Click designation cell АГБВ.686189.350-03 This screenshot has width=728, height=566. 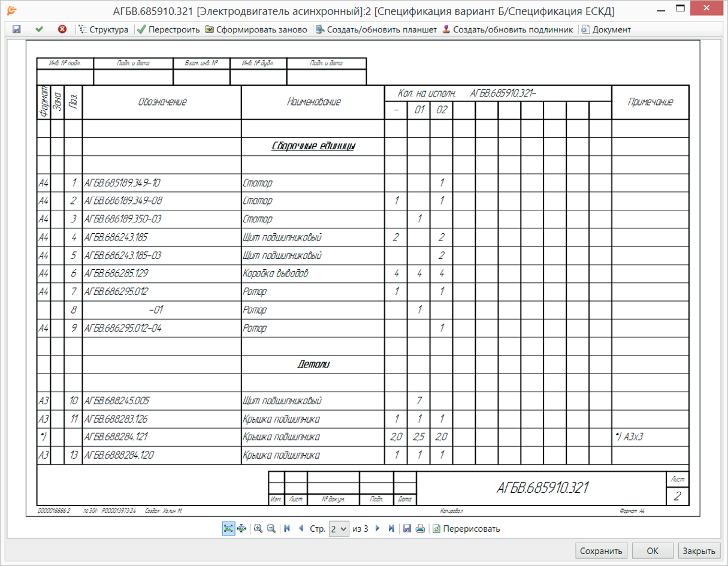click(x=162, y=219)
